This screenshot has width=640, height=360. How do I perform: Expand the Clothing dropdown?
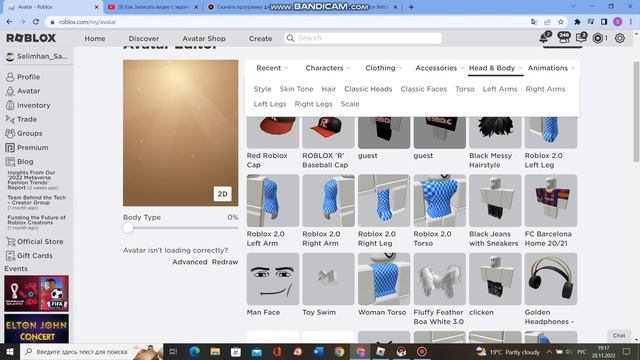[x=384, y=68]
